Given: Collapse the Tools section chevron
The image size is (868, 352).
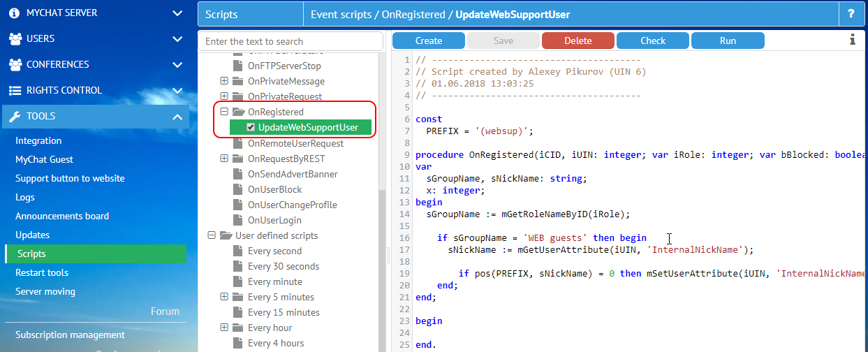Looking at the screenshot, I should 177,117.
